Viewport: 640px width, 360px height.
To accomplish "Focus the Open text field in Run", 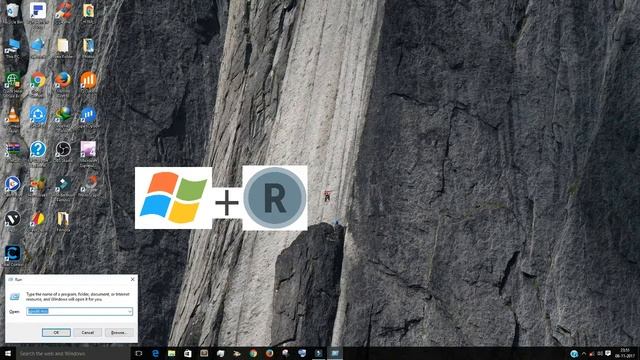I will [80, 311].
